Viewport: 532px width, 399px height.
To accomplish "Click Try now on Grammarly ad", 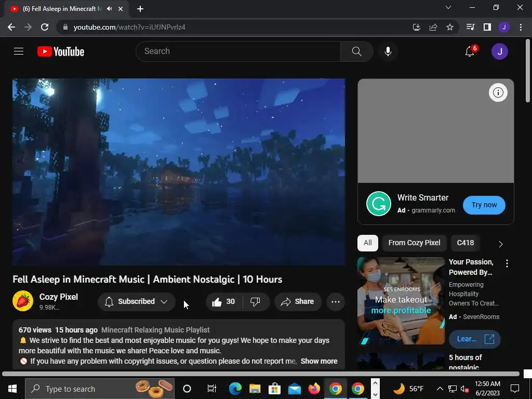I will click(x=484, y=205).
